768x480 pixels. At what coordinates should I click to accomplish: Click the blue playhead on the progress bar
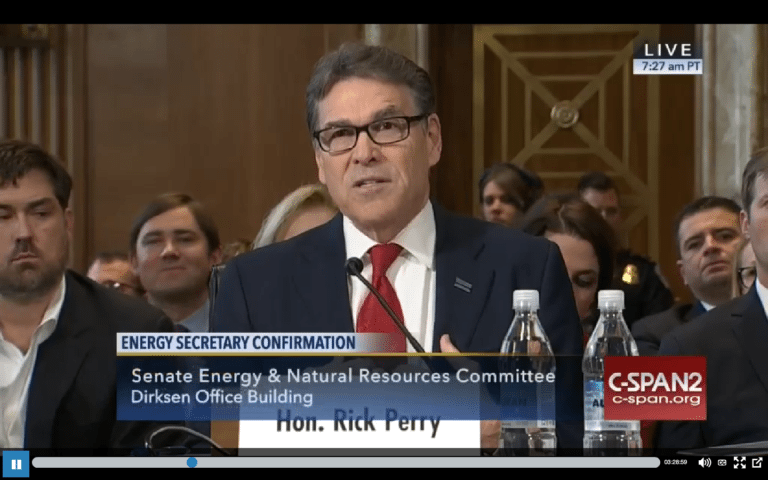point(192,462)
